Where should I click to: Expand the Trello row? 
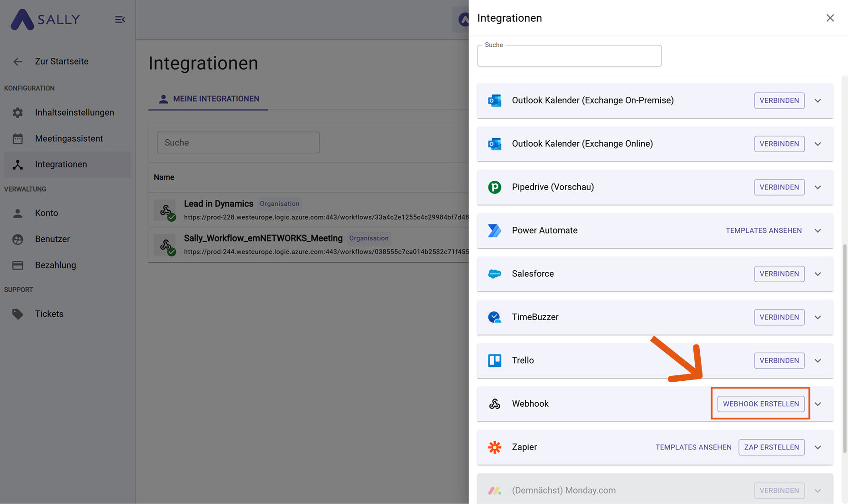pos(818,360)
